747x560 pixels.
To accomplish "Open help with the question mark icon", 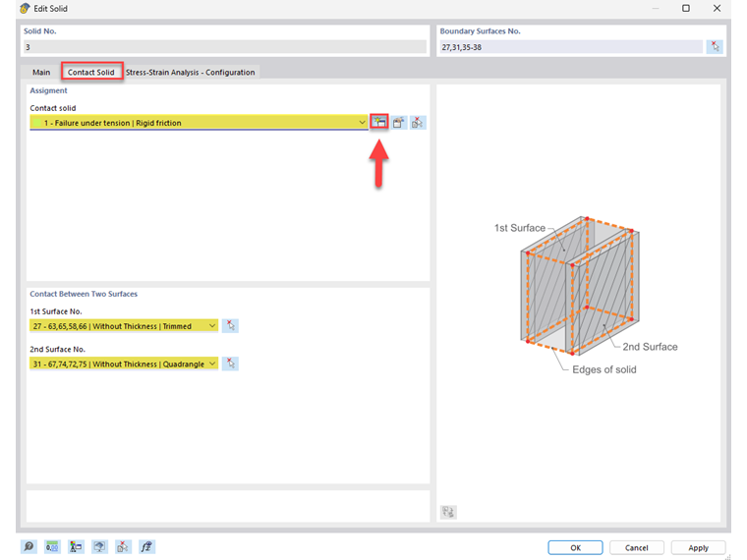I will click(x=29, y=546).
